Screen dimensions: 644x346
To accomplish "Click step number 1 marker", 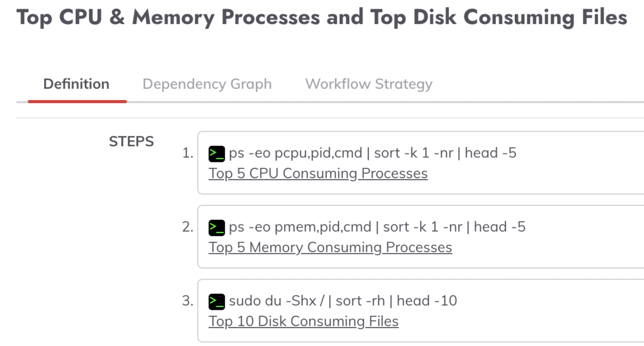I will coord(188,153).
